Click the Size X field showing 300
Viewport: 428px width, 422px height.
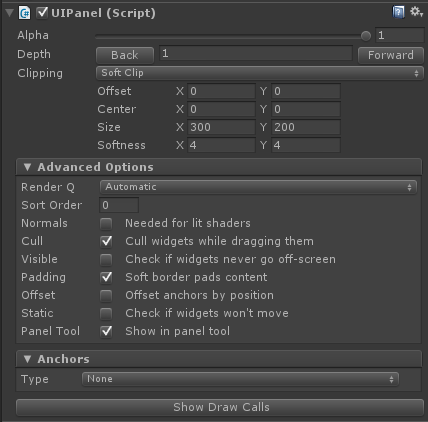click(221, 127)
